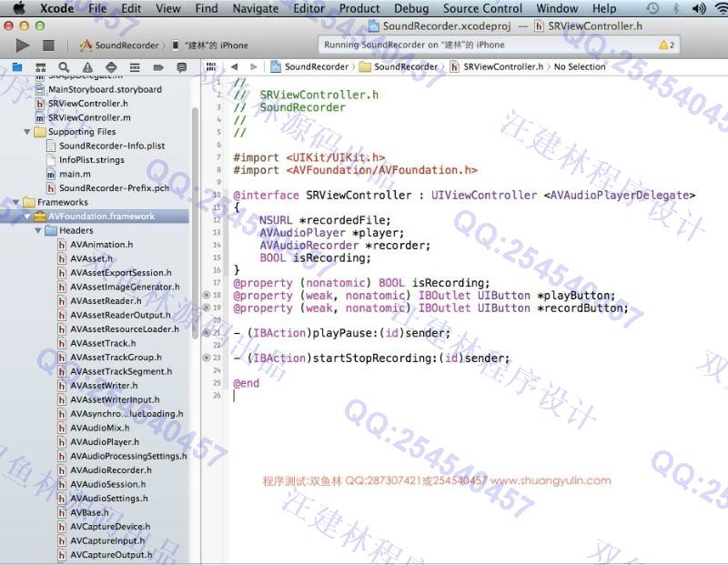728x565 pixels.
Task: Open the Debug menu
Action: pos(411,8)
